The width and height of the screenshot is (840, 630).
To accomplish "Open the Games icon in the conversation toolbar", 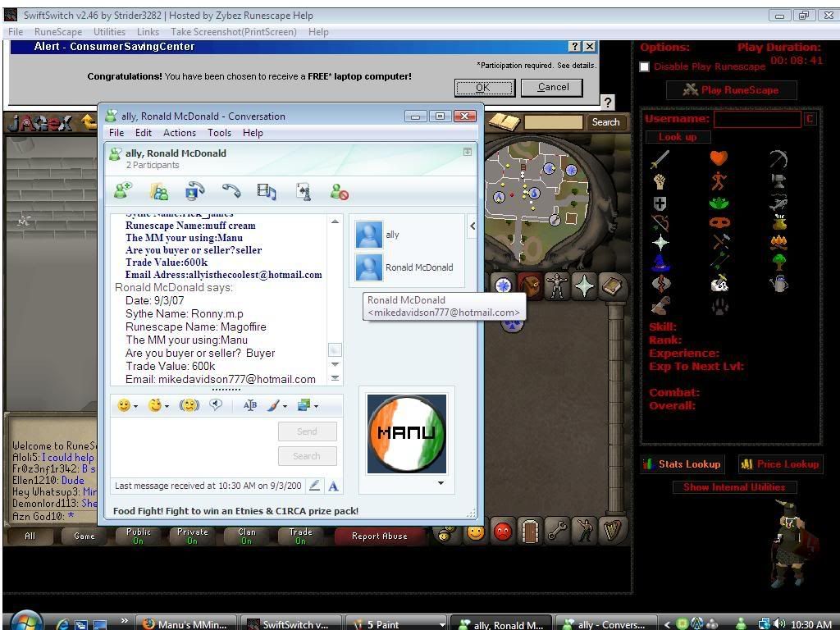I will (x=304, y=191).
